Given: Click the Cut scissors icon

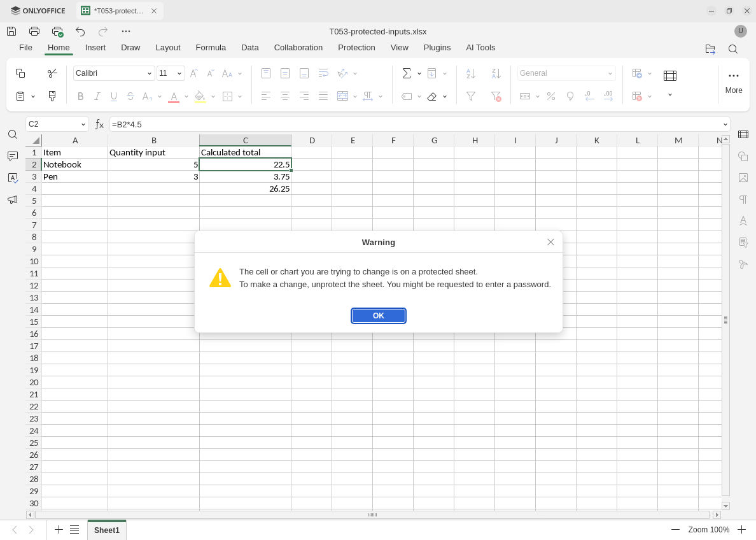Looking at the screenshot, I should [53, 73].
